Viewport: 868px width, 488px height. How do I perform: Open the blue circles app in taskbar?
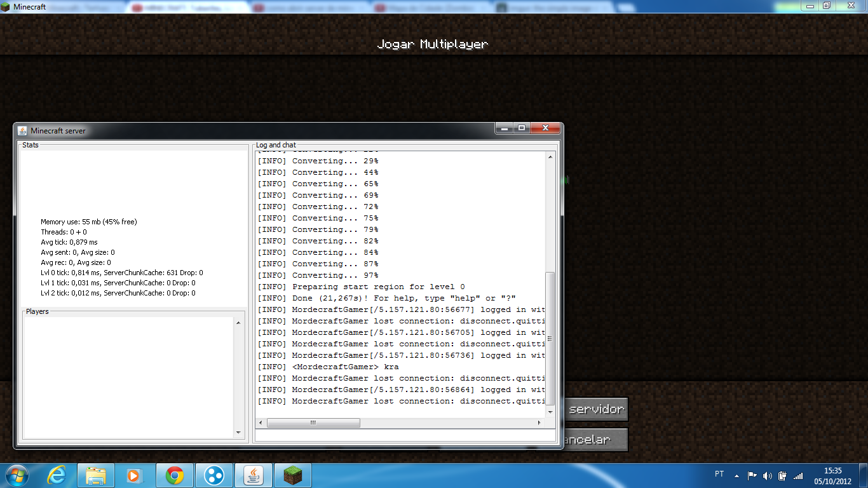pos(214,475)
